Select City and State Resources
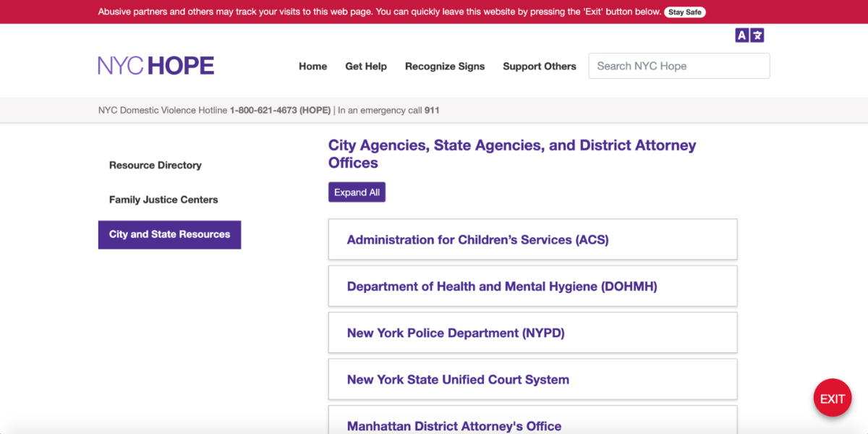The width and height of the screenshot is (868, 434). tap(169, 234)
